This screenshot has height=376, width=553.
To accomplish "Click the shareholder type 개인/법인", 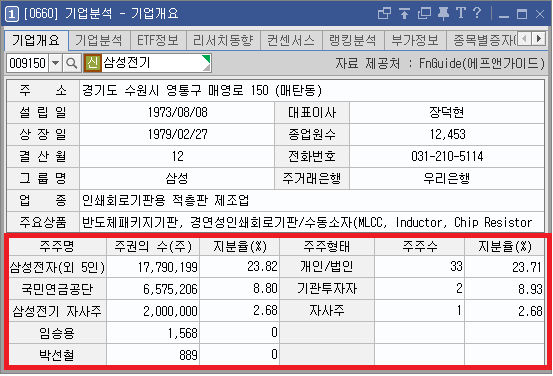I will coord(326,266).
